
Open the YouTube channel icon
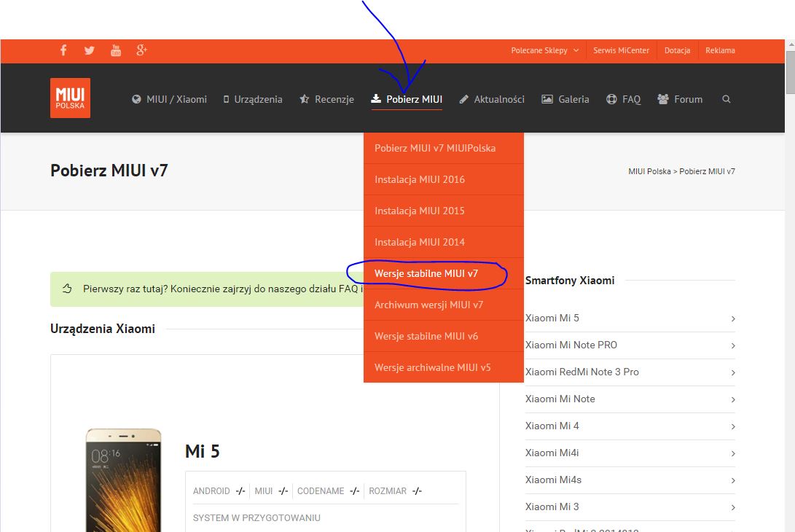click(x=116, y=50)
